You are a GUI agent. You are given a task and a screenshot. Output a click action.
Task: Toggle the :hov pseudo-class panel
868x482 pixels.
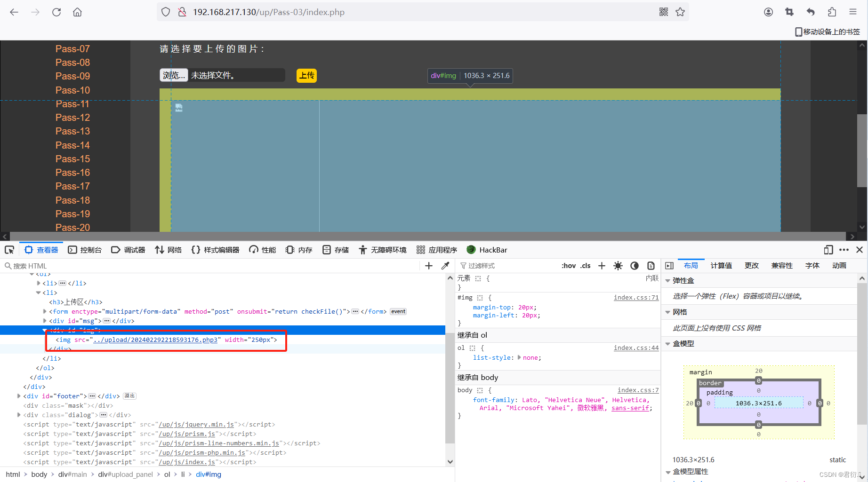click(569, 266)
